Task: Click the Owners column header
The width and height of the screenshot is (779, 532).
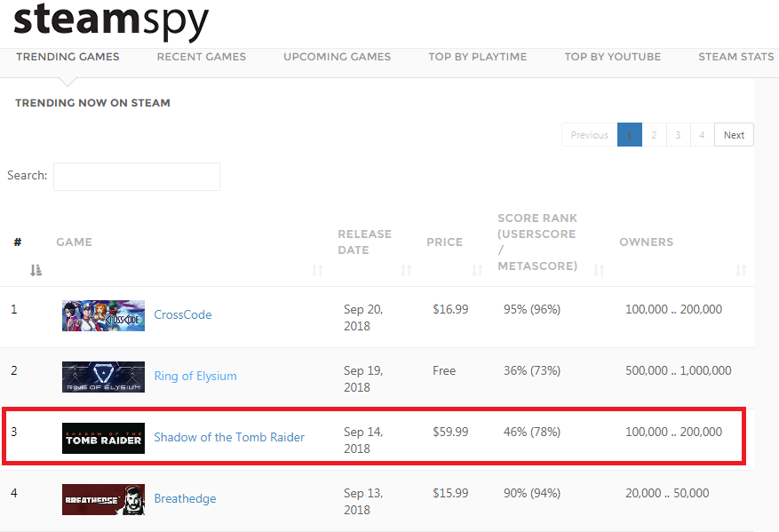Action: pyautogui.click(x=647, y=242)
